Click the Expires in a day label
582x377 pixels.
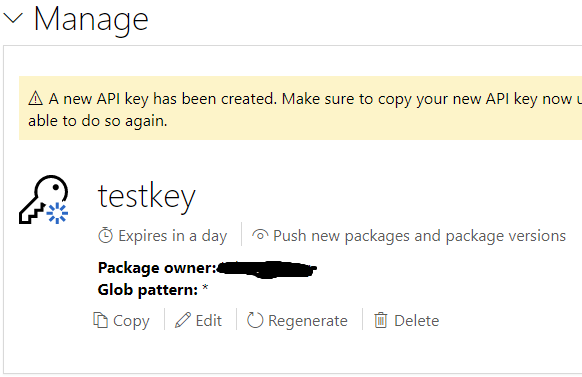(173, 236)
